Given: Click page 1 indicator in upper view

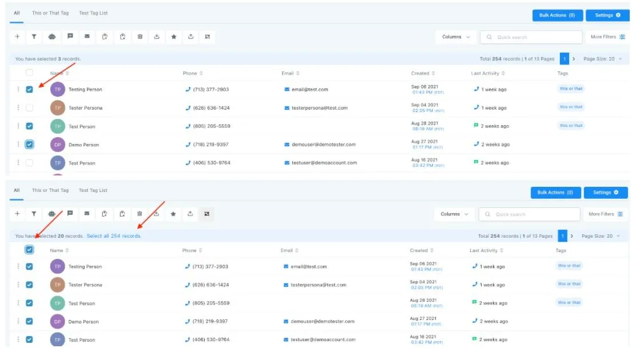Looking at the screenshot, I should coord(565,59).
